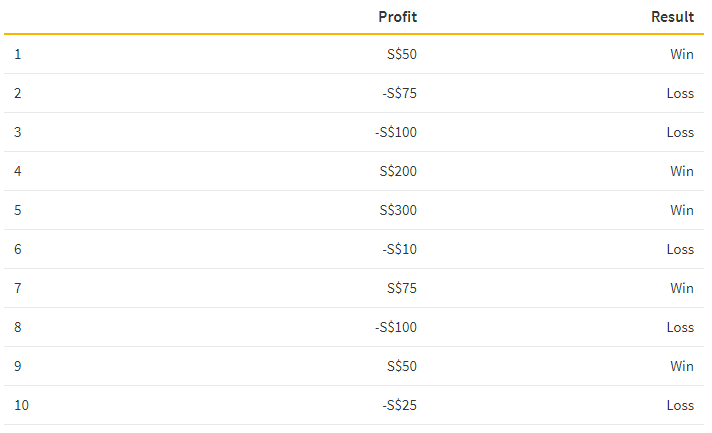Image resolution: width=712 pixels, height=433 pixels.
Task: Select the -S$100 profit in row 3
Action: pos(396,132)
